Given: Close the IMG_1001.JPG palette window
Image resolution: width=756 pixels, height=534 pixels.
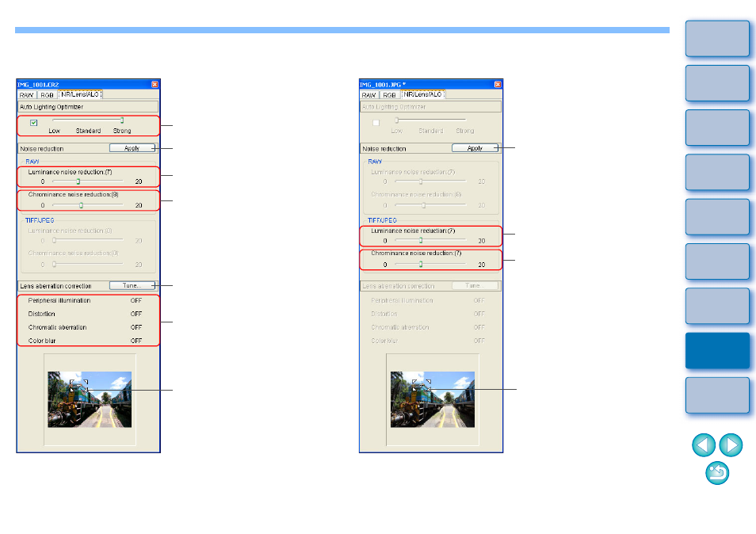Looking at the screenshot, I should coord(498,84).
